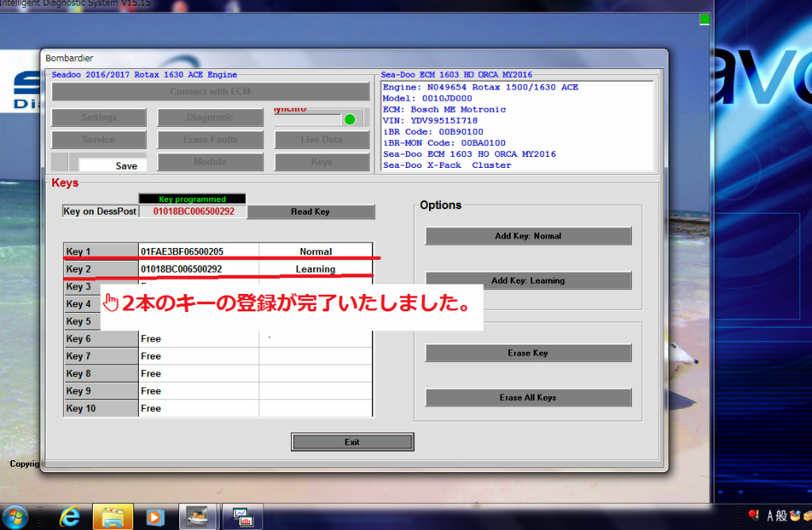Viewport: 812px width, 530px height.
Task: Click the IME 'A' input mode indicator
Action: point(770,516)
